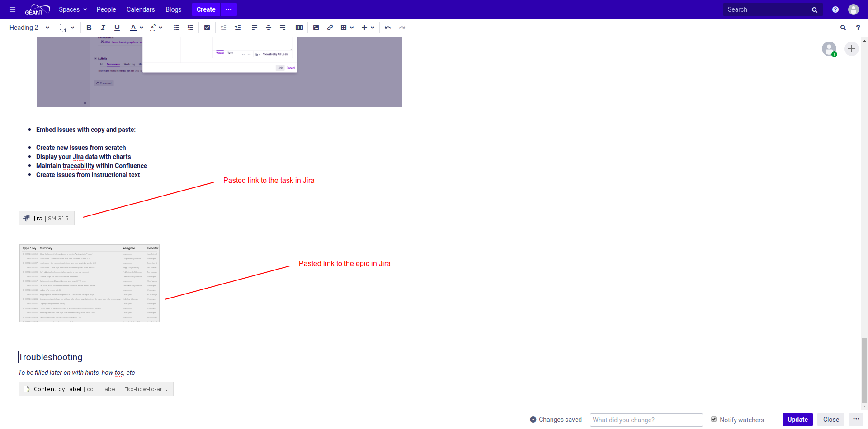Align text to the left
The width and height of the screenshot is (868, 429).
[255, 28]
